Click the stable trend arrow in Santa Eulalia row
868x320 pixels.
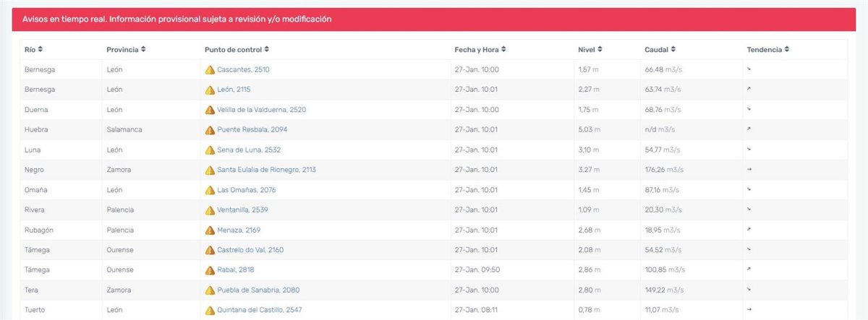pos(749,170)
